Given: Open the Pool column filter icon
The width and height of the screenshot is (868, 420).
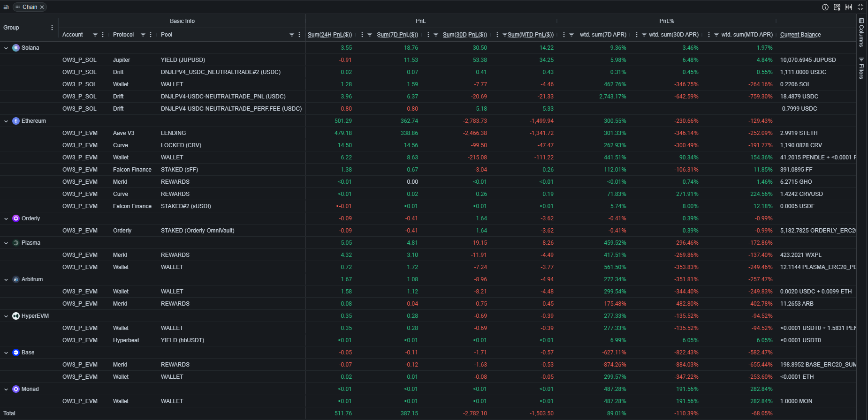Looking at the screenshot, I should (292, 35).
